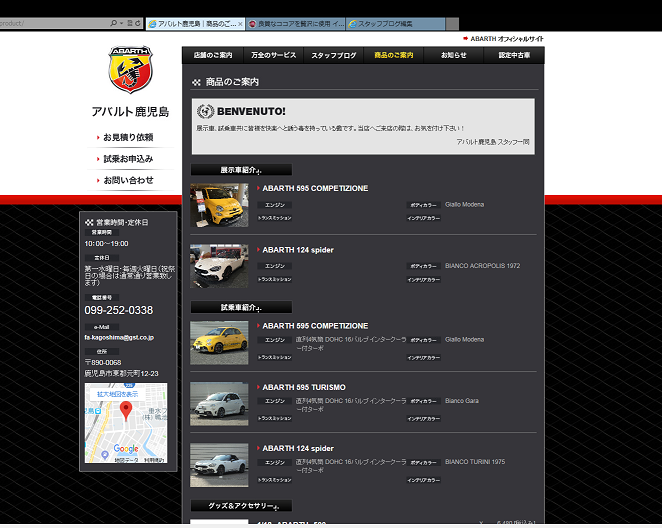Click the BENVENUTO! wreath emblem icon
The image size is (662, 528).
click(206, 111)
